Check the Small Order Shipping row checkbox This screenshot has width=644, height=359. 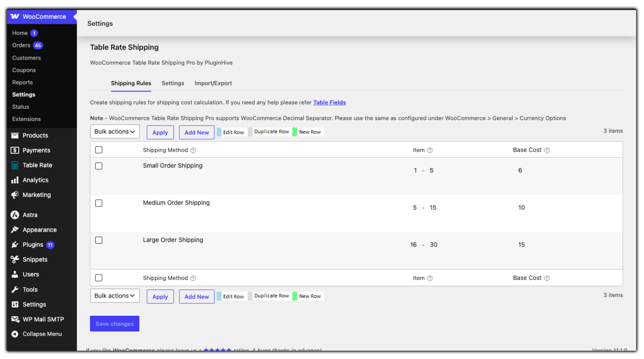click(99, 166)
